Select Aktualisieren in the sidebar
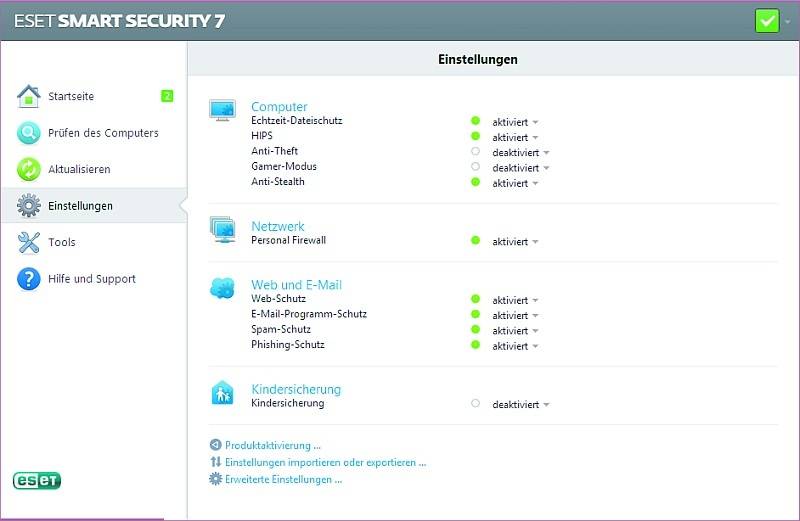Image resolution: width=800 pixels, height=521 pixels. 94,169
